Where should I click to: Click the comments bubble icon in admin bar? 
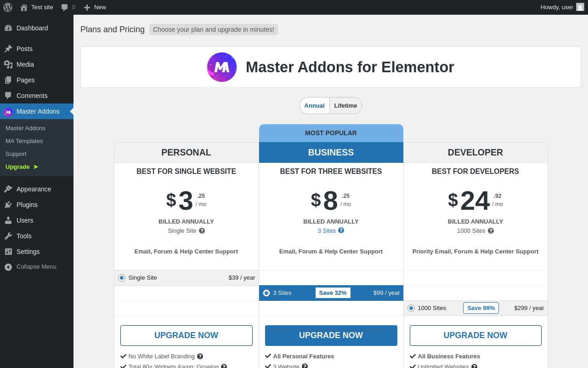coord(65,7)
